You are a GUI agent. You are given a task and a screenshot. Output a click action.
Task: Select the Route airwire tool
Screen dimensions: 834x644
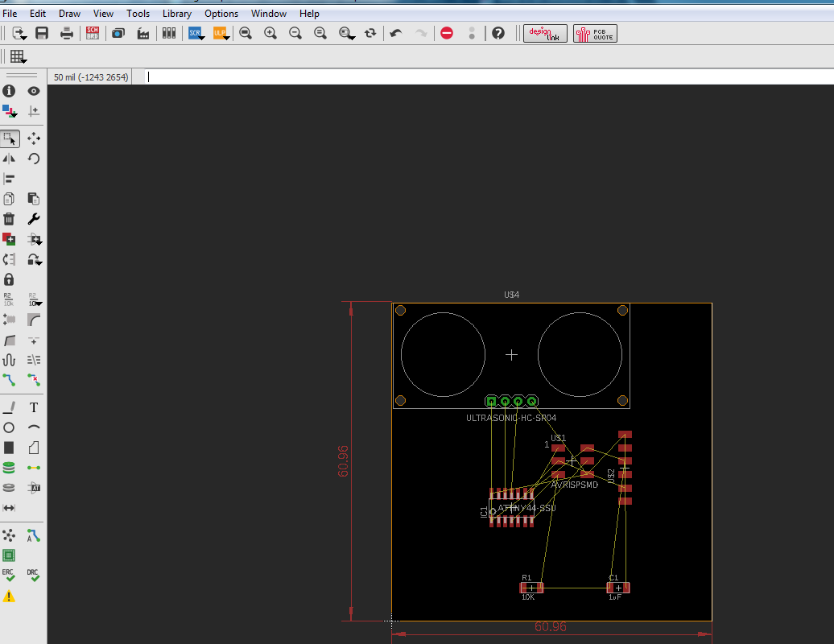click(x=9, y=379)
